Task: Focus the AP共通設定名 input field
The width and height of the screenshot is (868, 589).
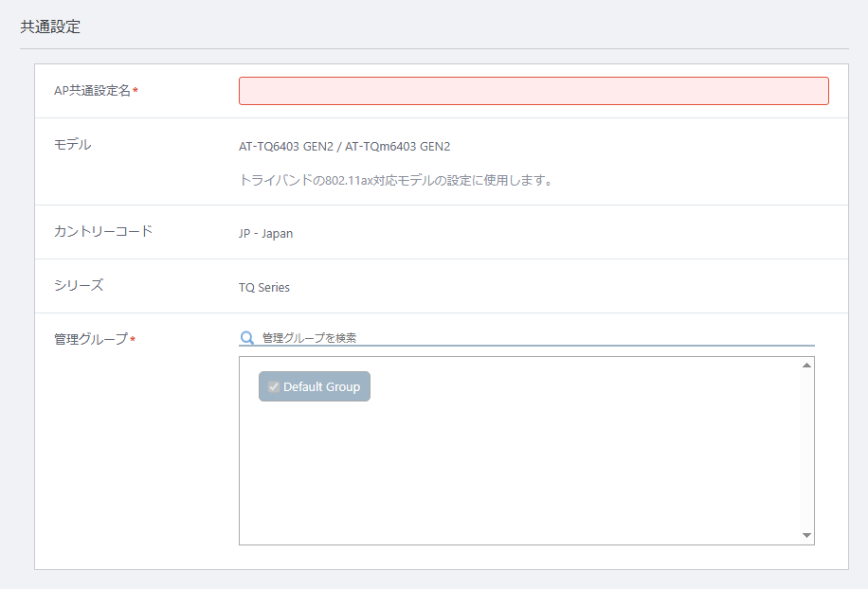Action: [533, 91]
